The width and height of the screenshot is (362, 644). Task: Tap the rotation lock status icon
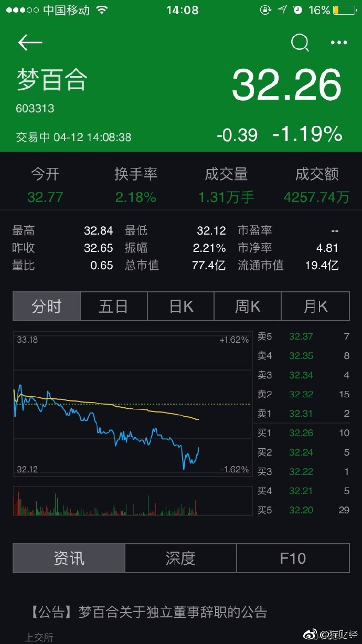(266, 10)
